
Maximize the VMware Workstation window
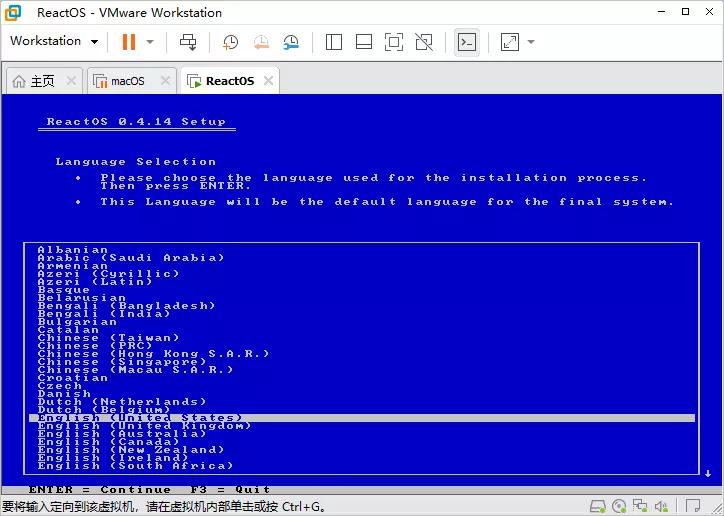(x=685, y=12)
